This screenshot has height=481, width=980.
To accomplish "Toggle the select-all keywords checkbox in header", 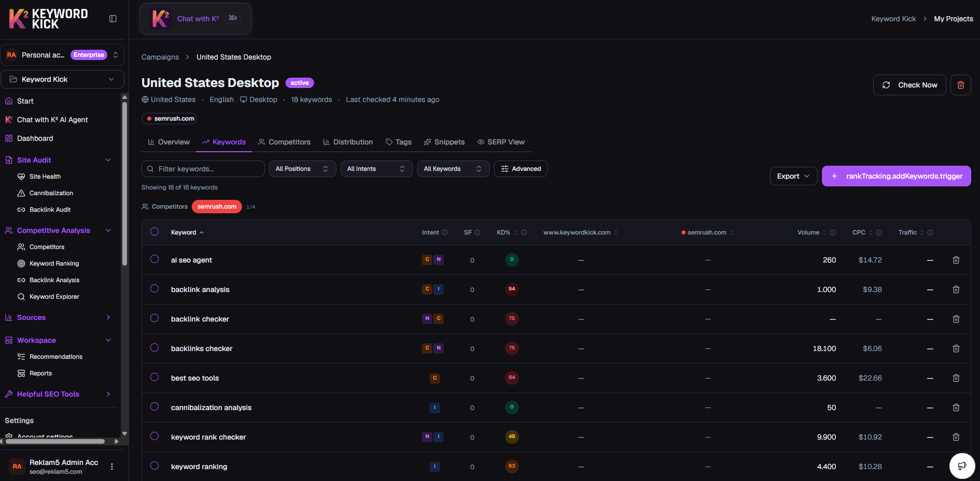I will coord(154,232).
